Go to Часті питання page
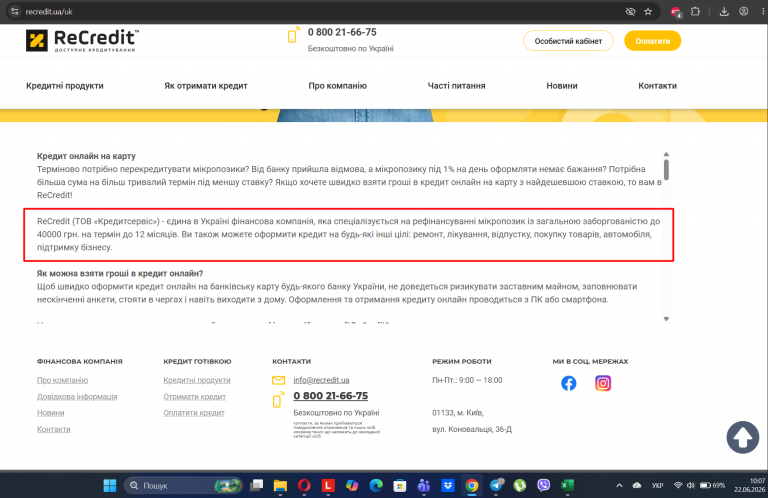This screenshot has height=498, width=768. click(456, 86)
